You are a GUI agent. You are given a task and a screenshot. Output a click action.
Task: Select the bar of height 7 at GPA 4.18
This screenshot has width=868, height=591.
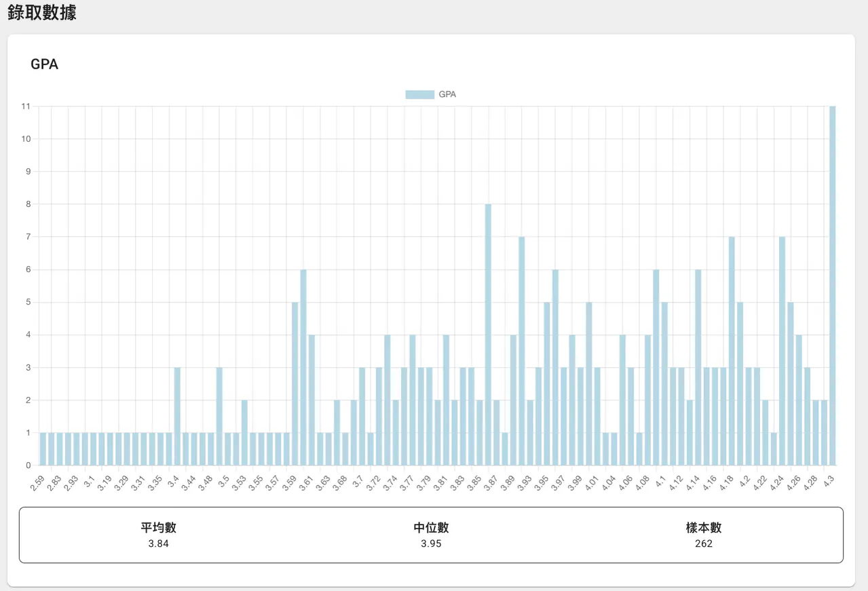point(732,351)
